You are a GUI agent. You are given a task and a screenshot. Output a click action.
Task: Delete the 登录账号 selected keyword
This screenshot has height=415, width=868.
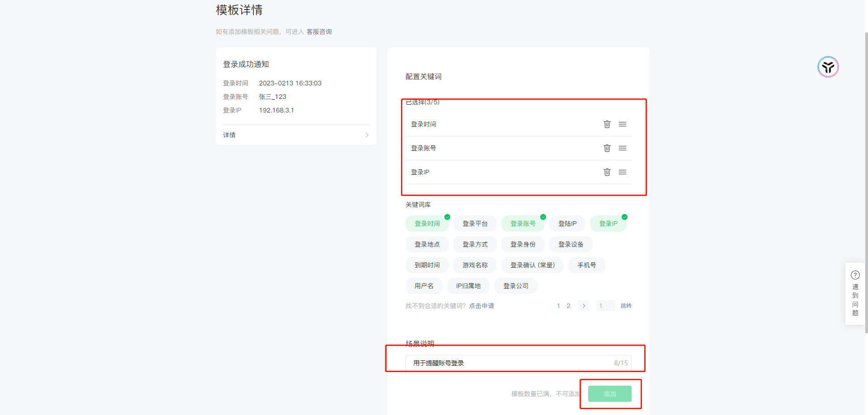[x=607, y=148]
